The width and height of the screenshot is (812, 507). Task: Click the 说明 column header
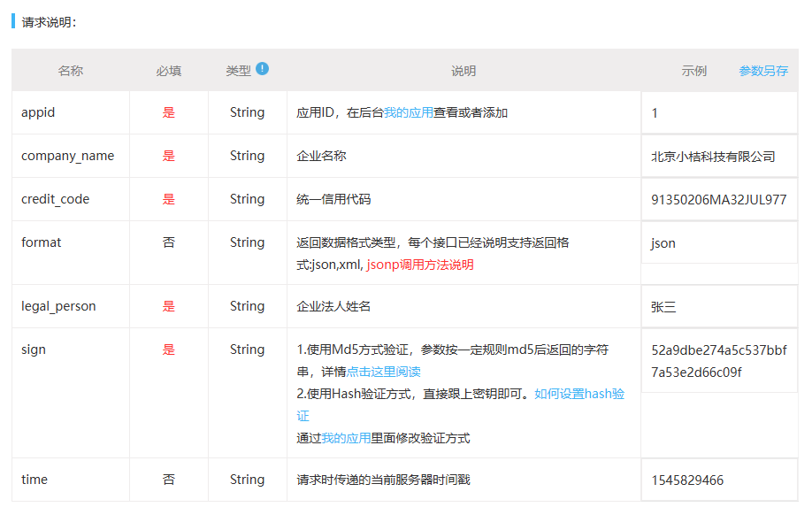click(463, 71)
